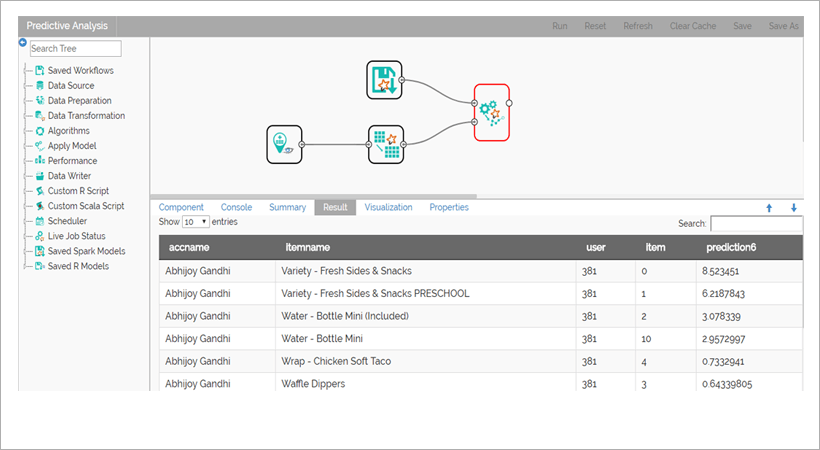The height and width of the screenshot is (450, 820).
Task: Click the Scheduler calendar icon
Action: pos(40,221)
